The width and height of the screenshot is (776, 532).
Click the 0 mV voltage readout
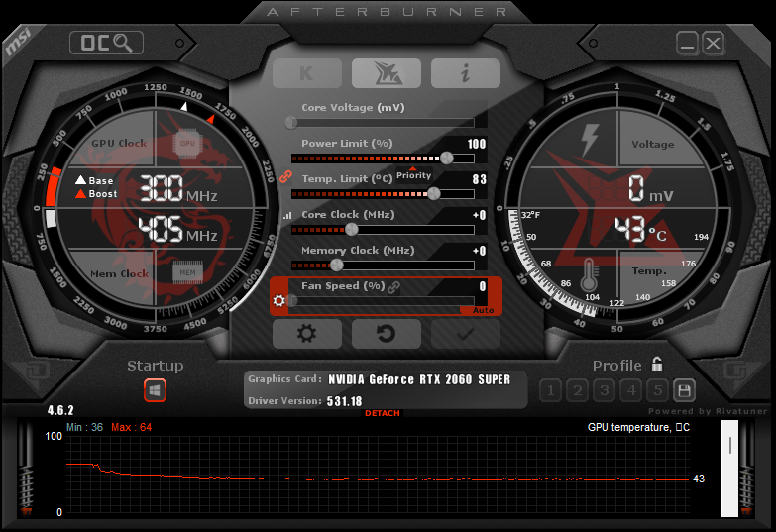click(x=651, y=189)
